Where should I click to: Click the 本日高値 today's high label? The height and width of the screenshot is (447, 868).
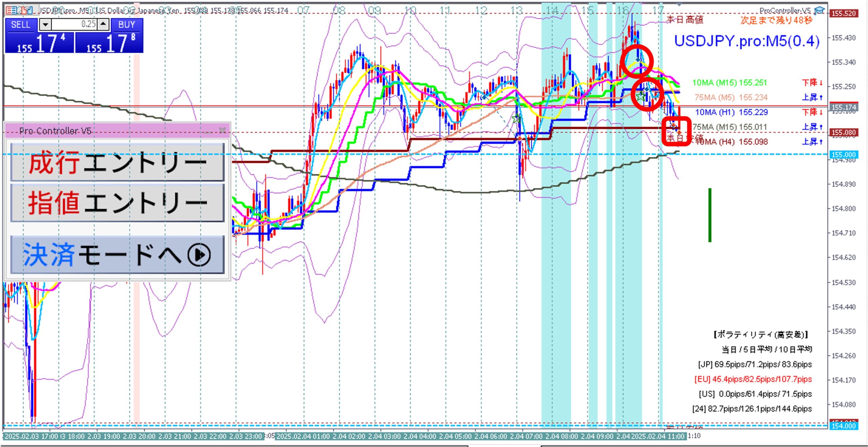click(685, 20)
